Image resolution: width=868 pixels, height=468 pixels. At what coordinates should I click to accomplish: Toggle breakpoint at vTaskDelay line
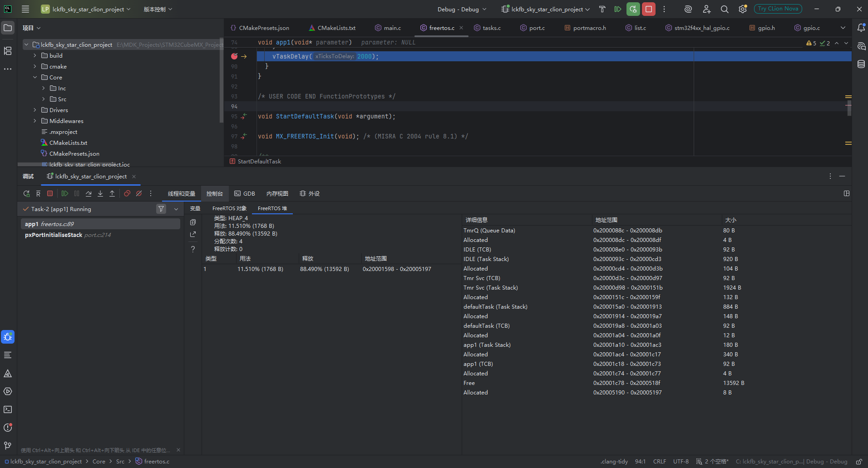pyautogui.click(x=234, y=56)
